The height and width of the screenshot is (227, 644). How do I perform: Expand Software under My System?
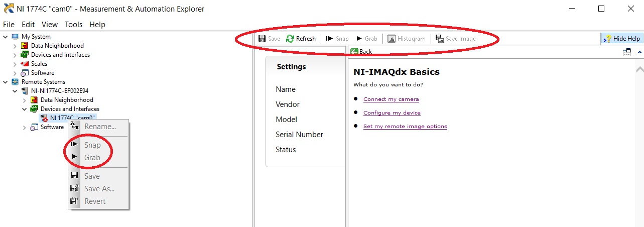15,73
